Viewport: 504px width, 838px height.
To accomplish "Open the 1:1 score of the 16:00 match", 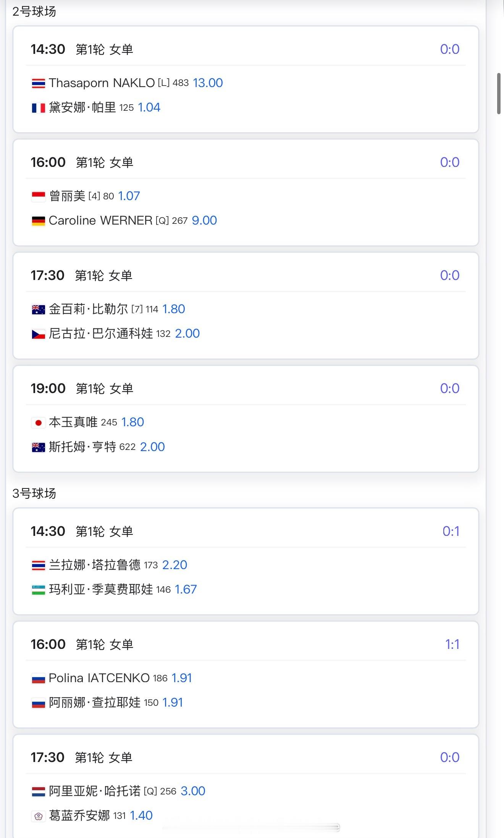I will click(452, 644).
